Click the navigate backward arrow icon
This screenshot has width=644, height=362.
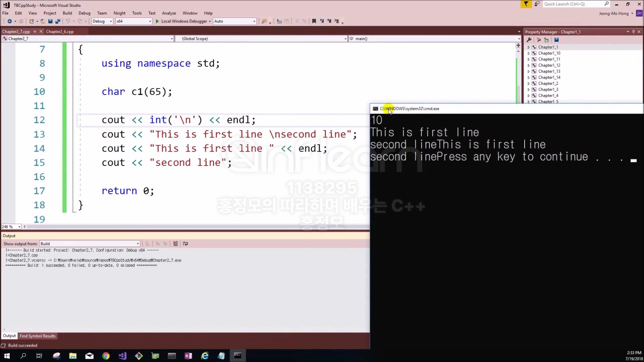(9, 21)
